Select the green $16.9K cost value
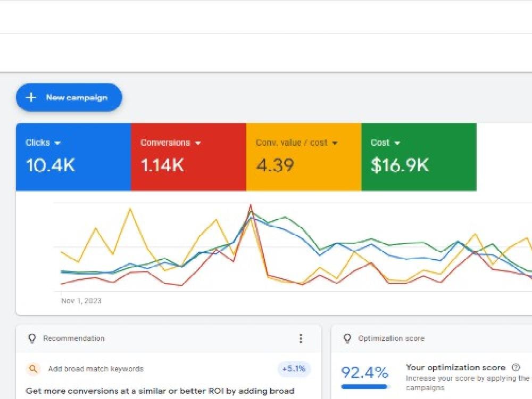532x399 pixels. coord(400,165)
